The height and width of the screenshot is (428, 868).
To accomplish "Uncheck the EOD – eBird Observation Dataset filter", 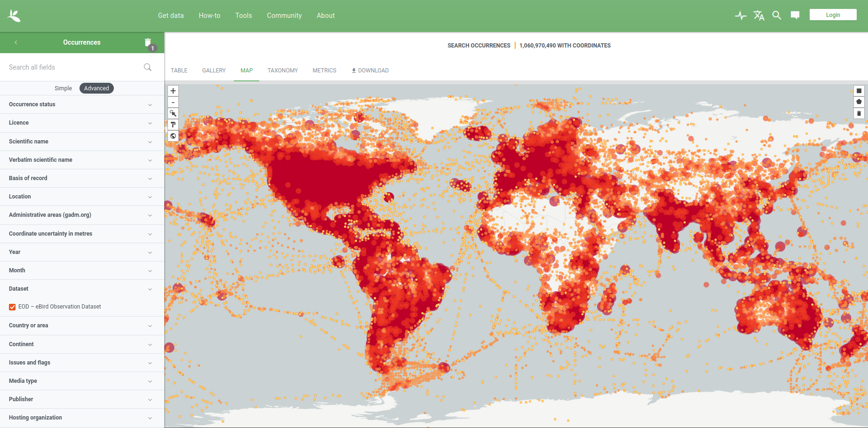I will 12,307.
